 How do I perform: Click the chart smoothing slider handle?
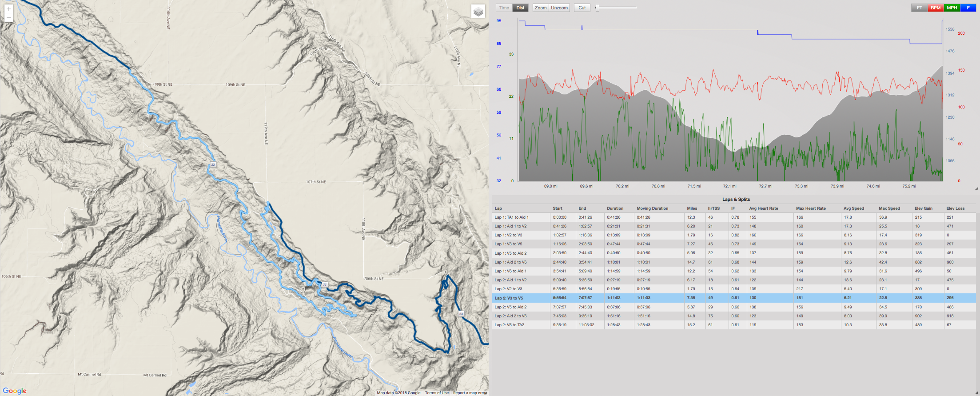598,8
